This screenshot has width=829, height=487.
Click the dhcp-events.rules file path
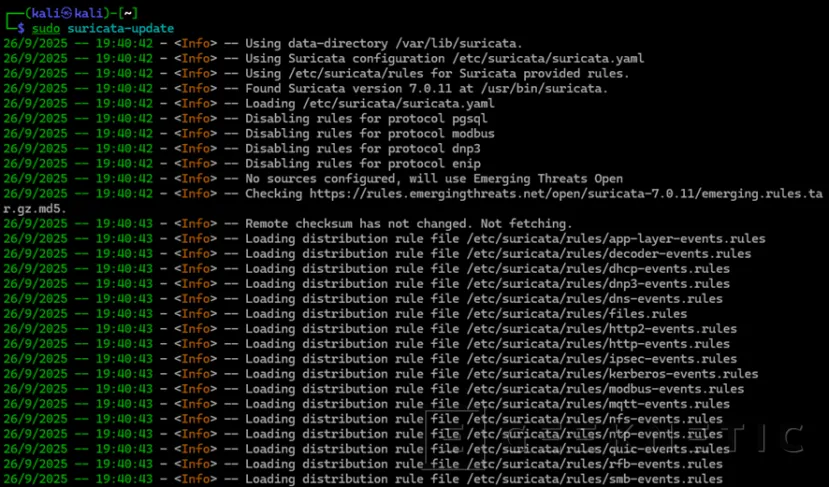(x=597, y=269)
